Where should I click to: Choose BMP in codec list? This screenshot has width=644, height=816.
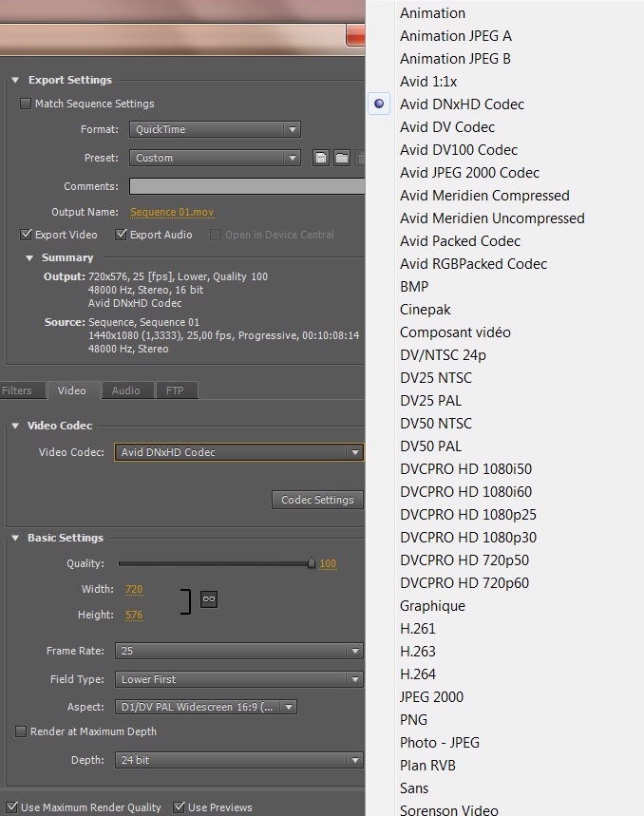414,287
